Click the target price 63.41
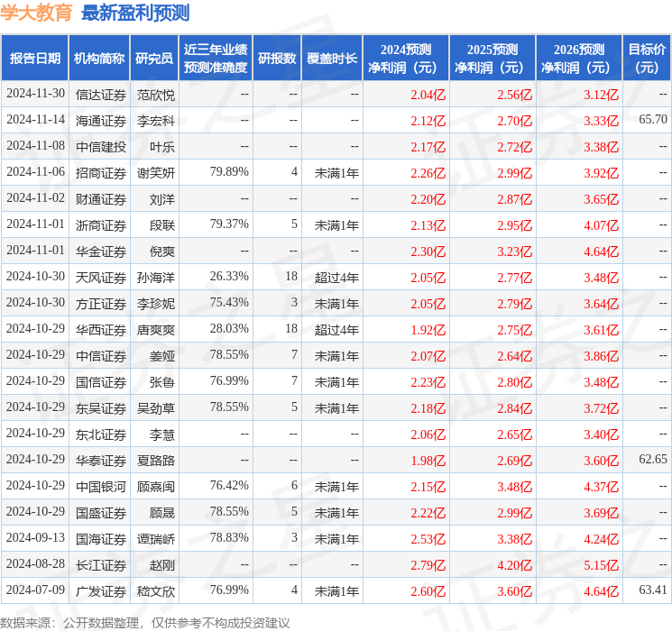Image resolution: width=672 pixels, height=631 pixels. pos(653,590)
